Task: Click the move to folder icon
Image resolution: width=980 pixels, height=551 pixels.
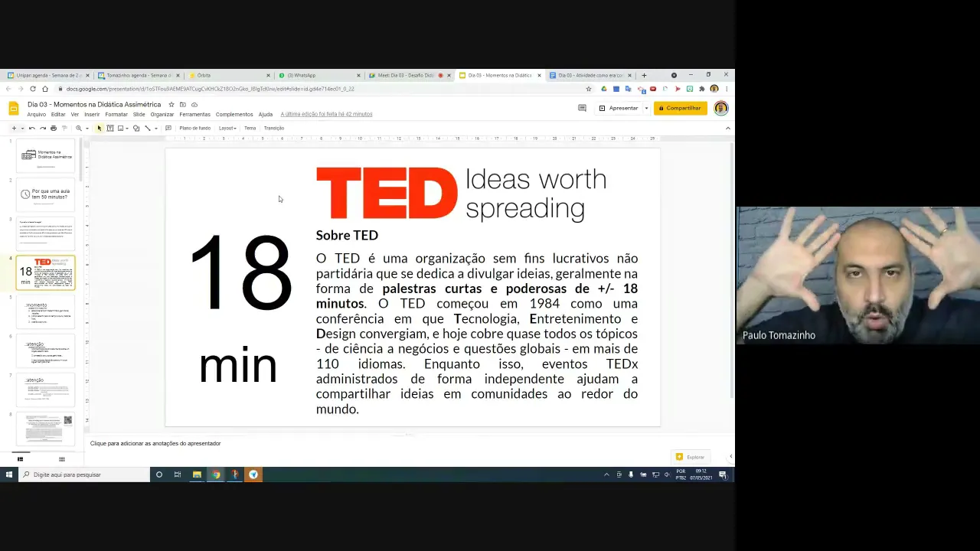Action: click(182, 104)
